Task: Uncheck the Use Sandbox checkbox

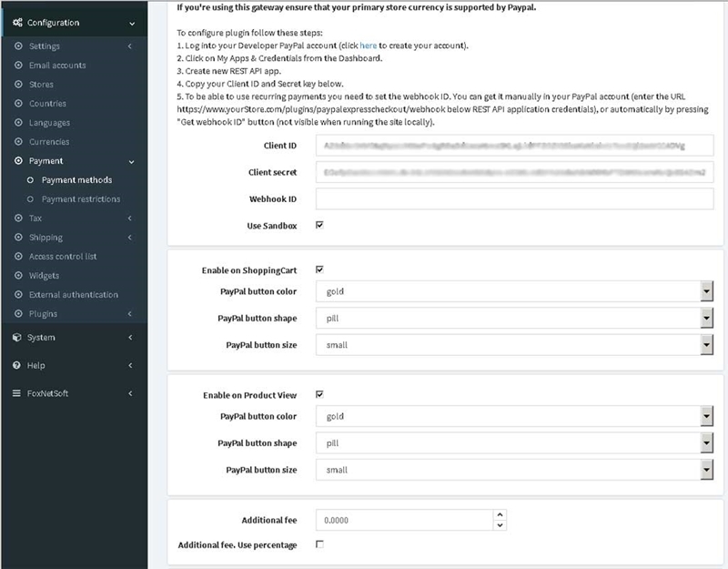Action: 319,225
